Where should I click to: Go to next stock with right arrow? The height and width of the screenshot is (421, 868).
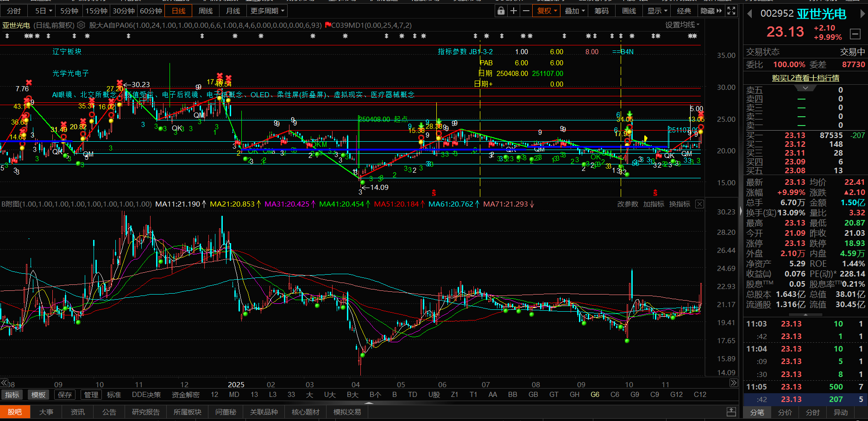tap(862, 14)
